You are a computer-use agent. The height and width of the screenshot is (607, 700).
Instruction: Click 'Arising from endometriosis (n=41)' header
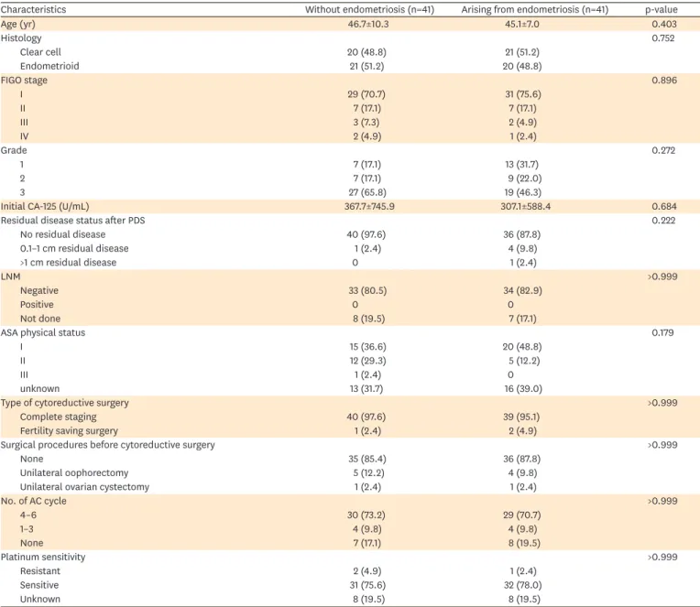534,9
